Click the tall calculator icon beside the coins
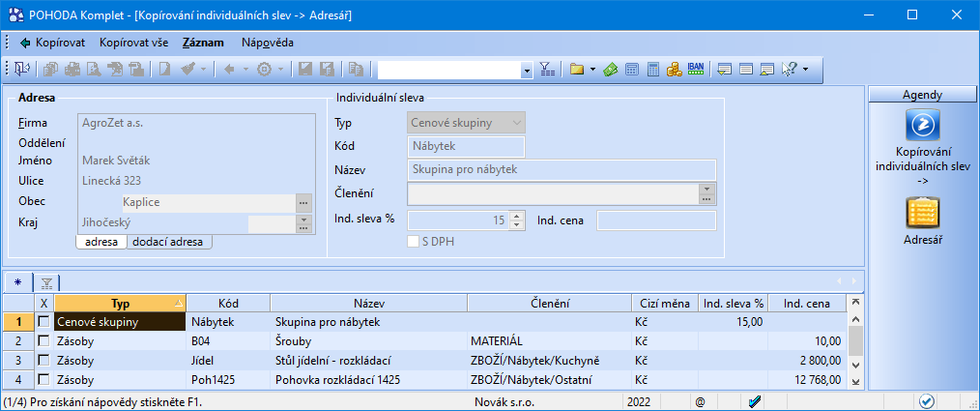 tap(652, 70)
